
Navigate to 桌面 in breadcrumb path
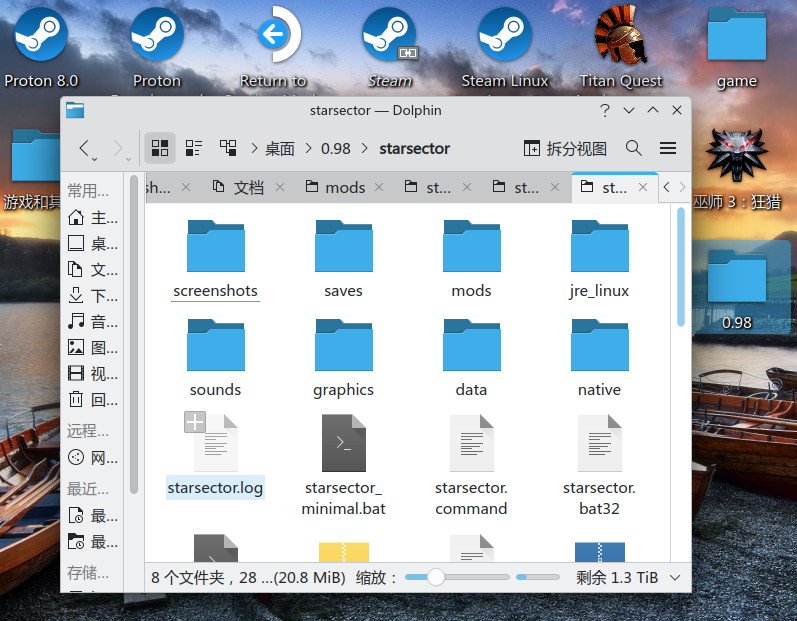(280, 148)
